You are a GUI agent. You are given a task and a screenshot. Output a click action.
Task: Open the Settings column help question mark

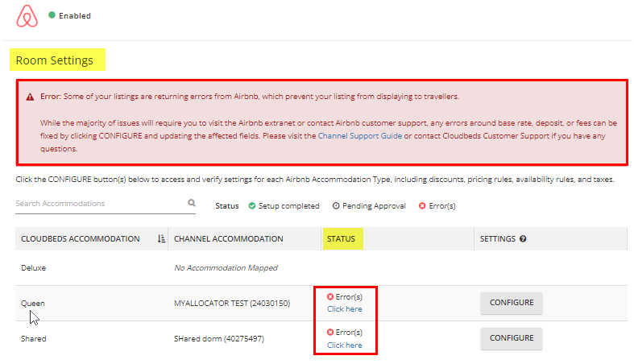(x=523, y=239)
